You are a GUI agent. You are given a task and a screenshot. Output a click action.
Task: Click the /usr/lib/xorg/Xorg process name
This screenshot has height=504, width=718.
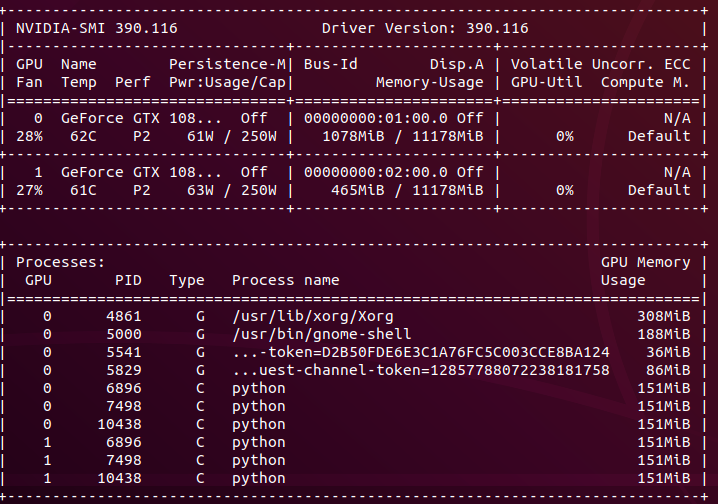(x=313, y=316)
